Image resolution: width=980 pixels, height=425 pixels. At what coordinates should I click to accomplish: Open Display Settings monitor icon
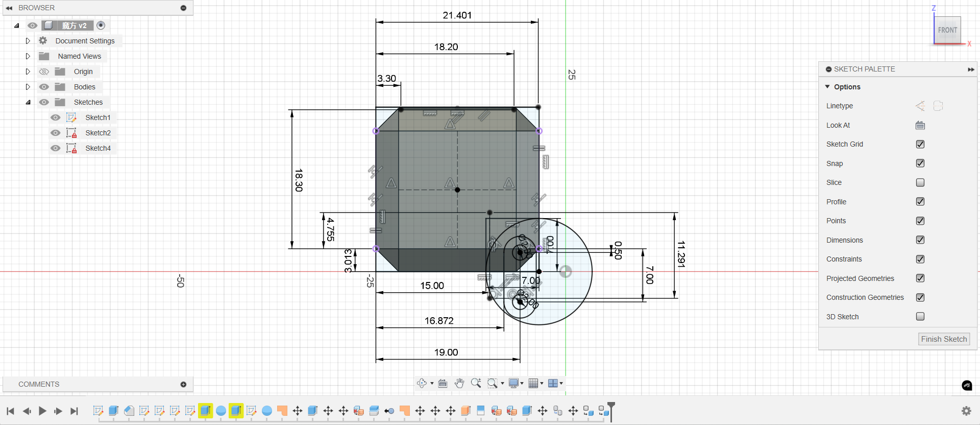tap(513, 383)
